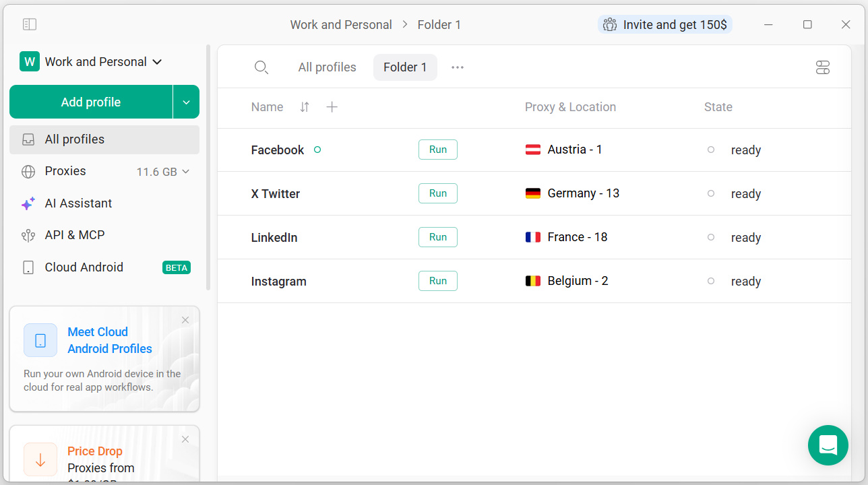Switch to the All profiles tab
The width and height of the screenshot is (868, 485).
pyautogui.click(x=327, y=67)
